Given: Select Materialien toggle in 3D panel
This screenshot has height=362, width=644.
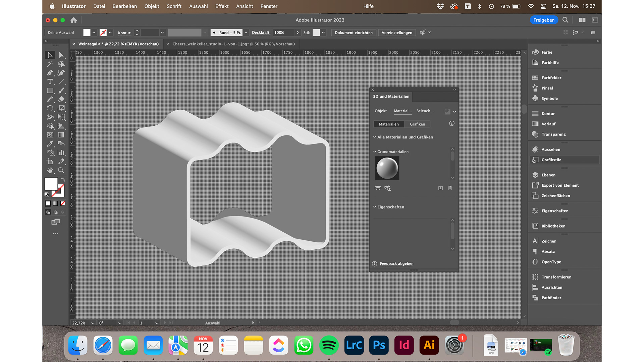Looking at the screenshot, I should (389, 124).
